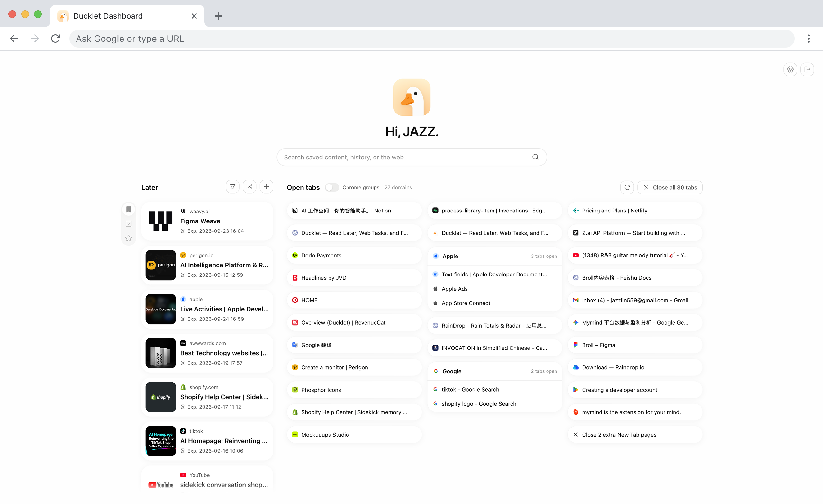Open the browser three-dot menu
The width and height of the screenshot is (823, 504).
809,39
